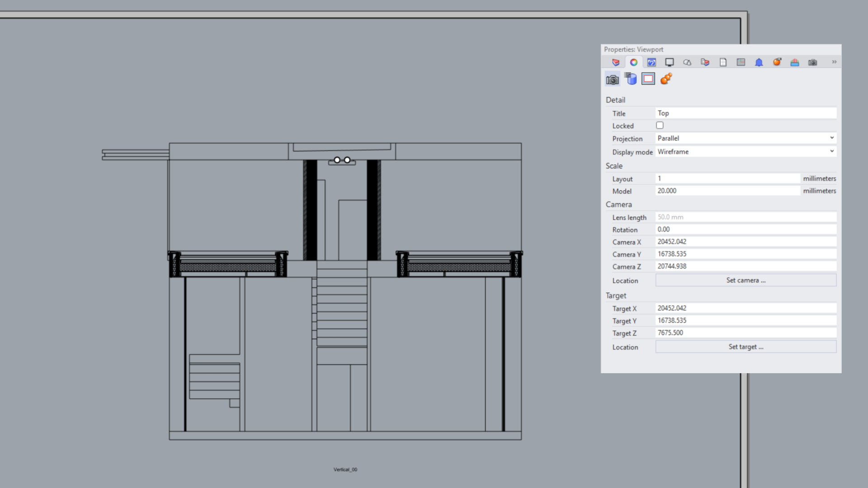Click the Target Y value field

click(746, 320)
